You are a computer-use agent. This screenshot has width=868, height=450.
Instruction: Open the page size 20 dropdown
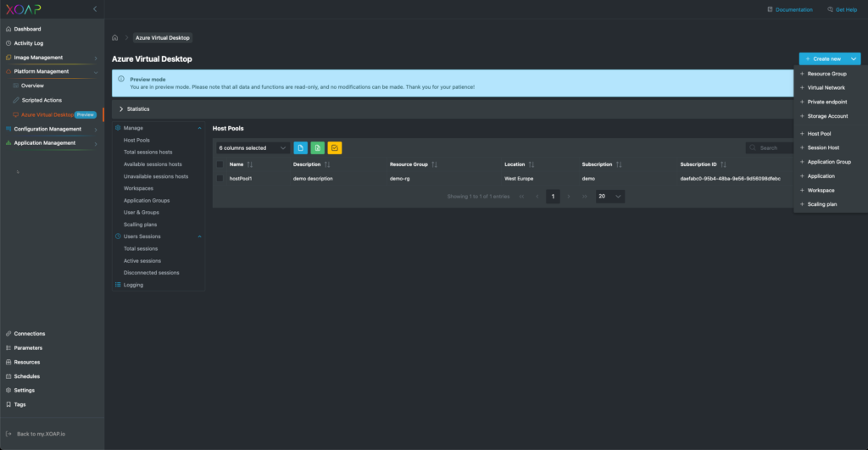point(610,197)
